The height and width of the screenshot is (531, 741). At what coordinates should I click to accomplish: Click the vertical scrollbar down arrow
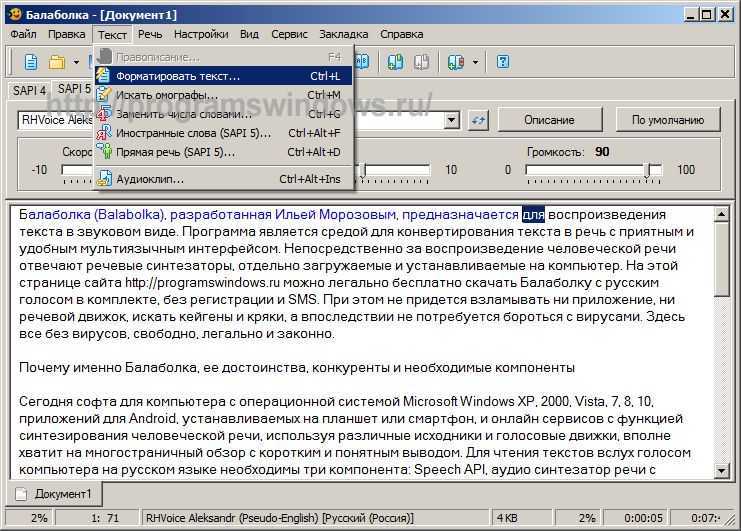coord(721,471)
